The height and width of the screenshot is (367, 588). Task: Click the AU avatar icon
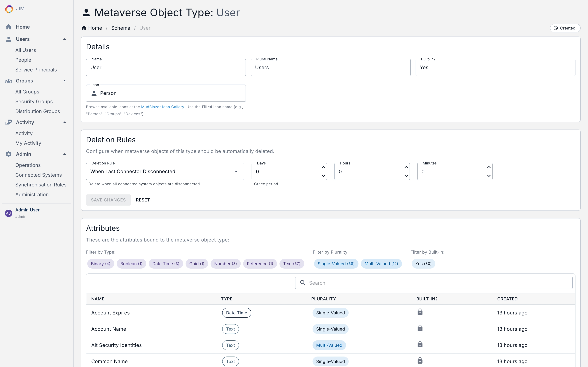[9, 213]
